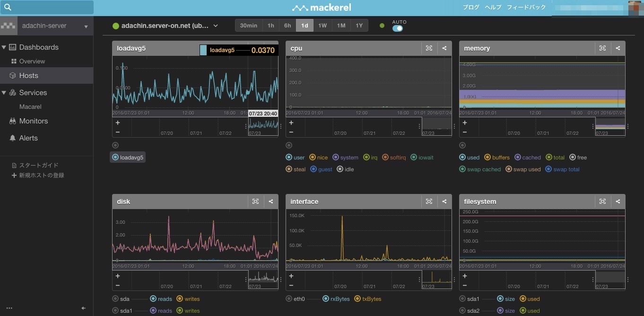Screen dimensions: 644x316
Task: Toggle the AUTO refresh switch
Action: pos(398,28)
